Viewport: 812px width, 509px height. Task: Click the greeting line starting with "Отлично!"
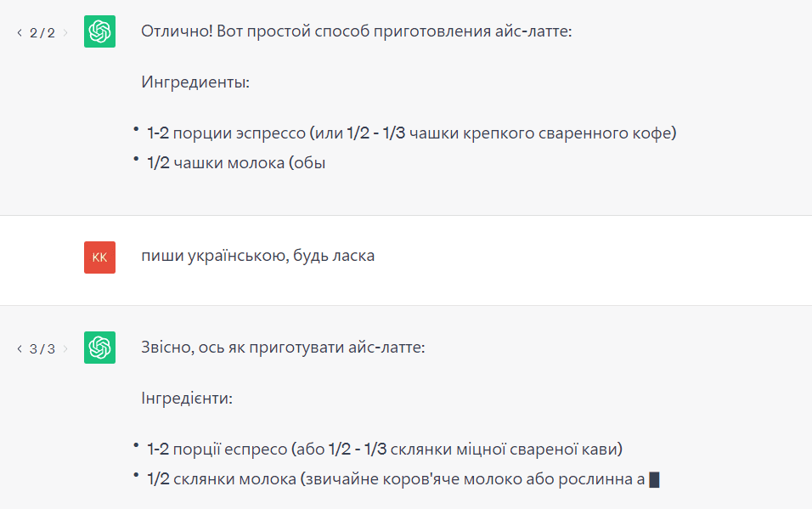click(357, 29)
